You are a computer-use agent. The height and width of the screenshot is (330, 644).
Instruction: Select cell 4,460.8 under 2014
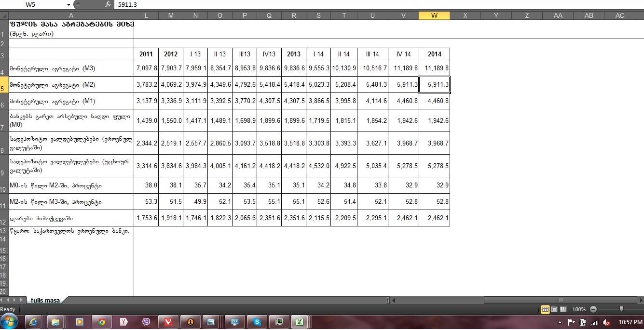[x=434, y=101]
